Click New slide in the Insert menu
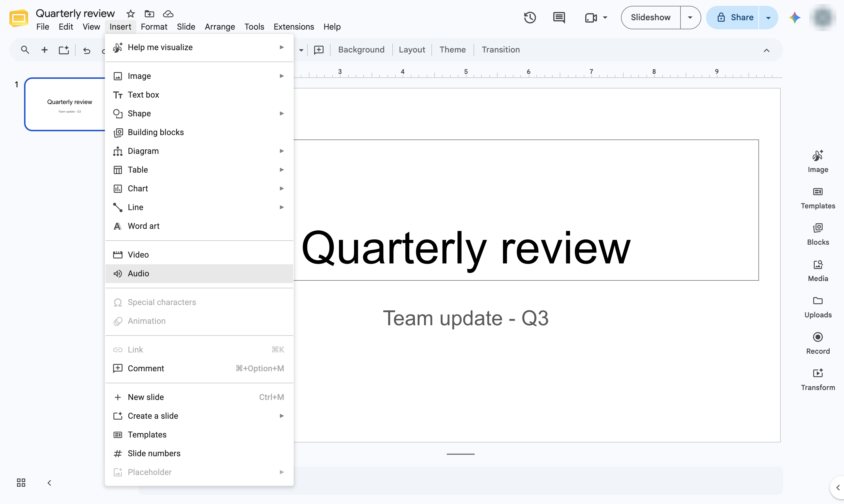Viewport: 844px width, 504px height. coord(199,397)
